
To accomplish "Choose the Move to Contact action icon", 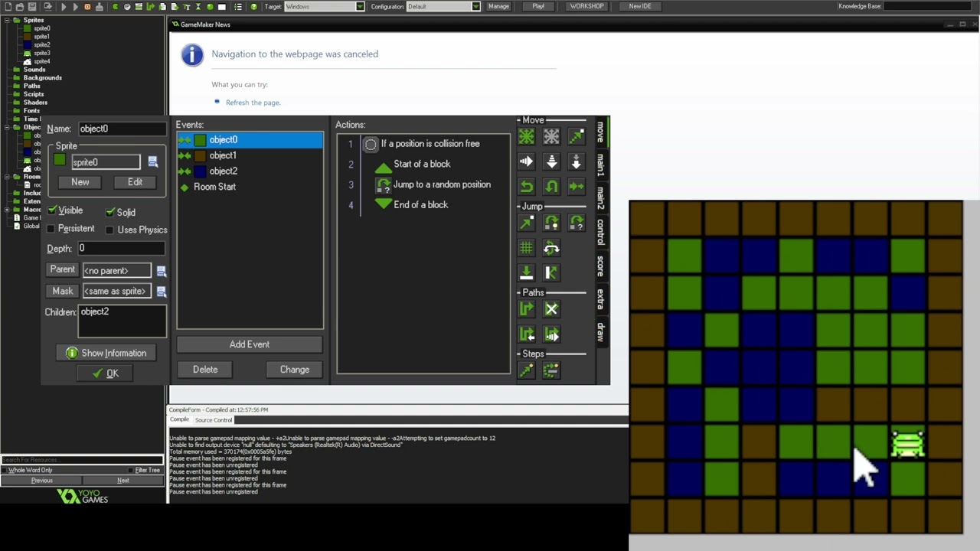I will click(526, 272).
